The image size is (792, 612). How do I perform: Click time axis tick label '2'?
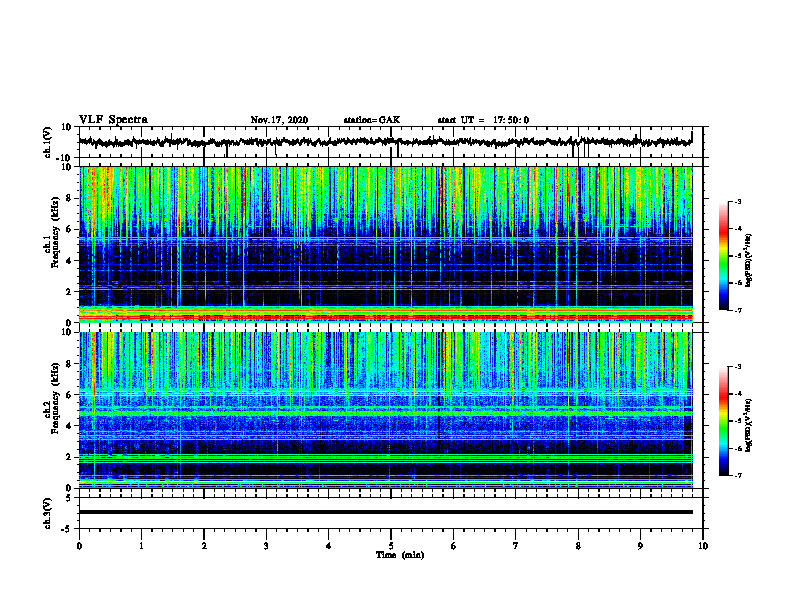coord(204,546)
